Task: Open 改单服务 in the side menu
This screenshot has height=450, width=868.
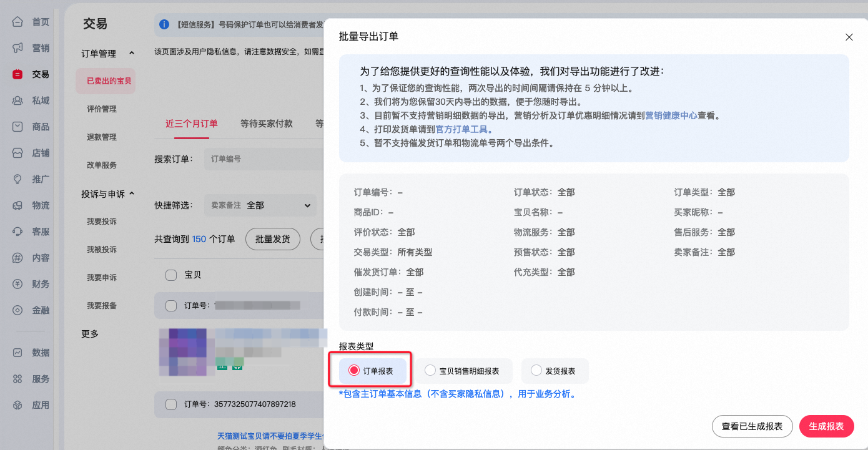Action: (102, 165)
